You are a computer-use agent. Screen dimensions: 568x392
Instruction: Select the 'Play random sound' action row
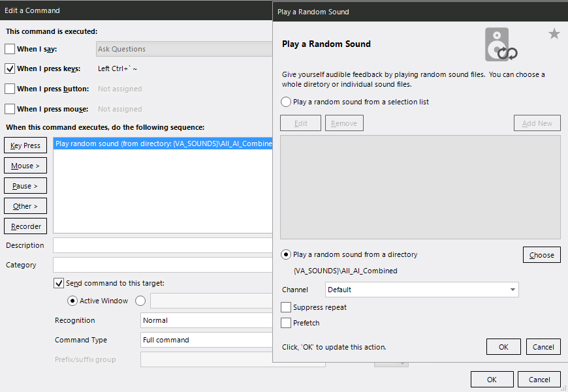(x=163, y=143)
